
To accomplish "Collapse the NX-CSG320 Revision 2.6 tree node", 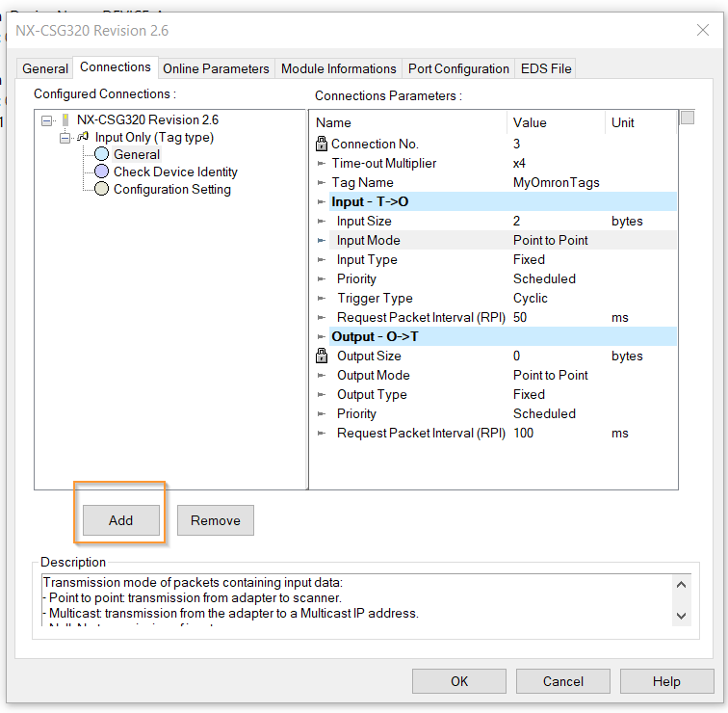I will pos(46,120).
